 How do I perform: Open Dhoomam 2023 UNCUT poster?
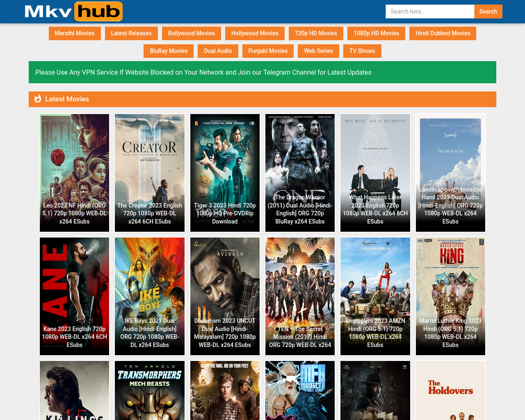click(x=225, y=297)
